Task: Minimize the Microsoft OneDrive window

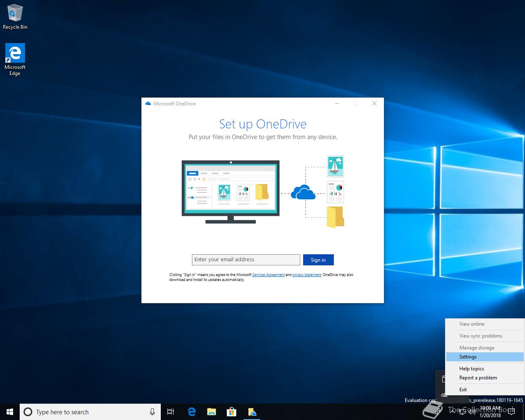Action: pos(337,103)
